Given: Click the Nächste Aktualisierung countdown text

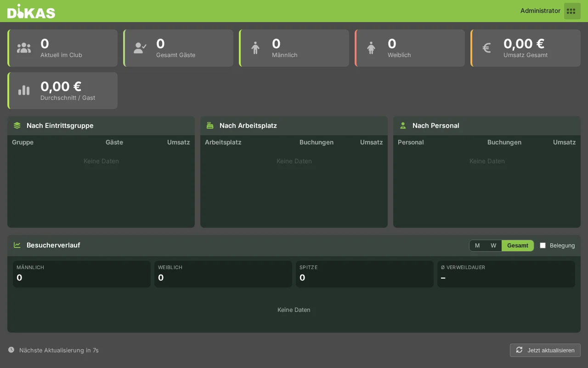Looking at the screenshot, I should coord(59,350).
